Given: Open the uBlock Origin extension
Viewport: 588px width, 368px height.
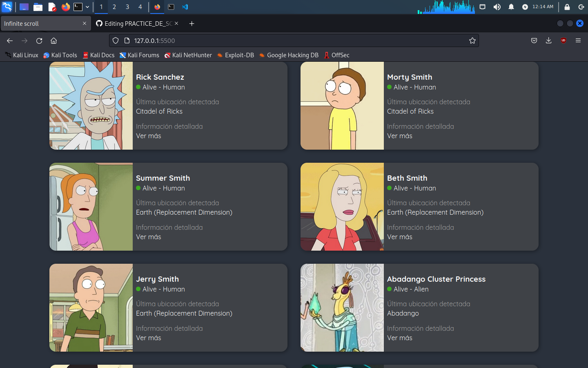Looking at the screenshot, I should (x=563, y=40).
